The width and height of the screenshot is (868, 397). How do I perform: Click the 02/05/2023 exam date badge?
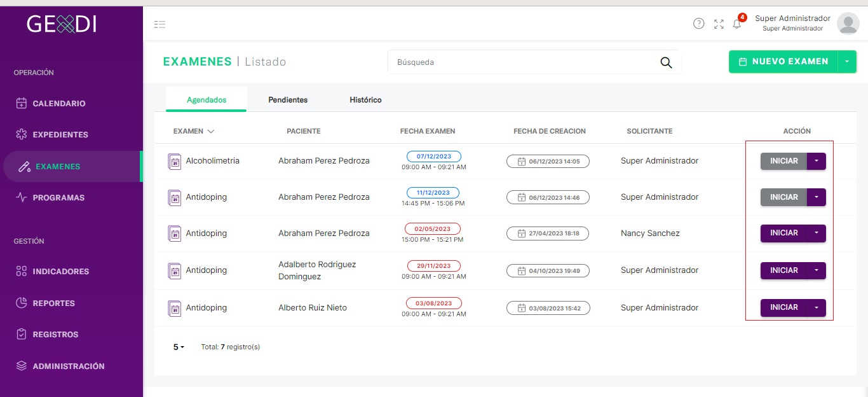point(433,228)
